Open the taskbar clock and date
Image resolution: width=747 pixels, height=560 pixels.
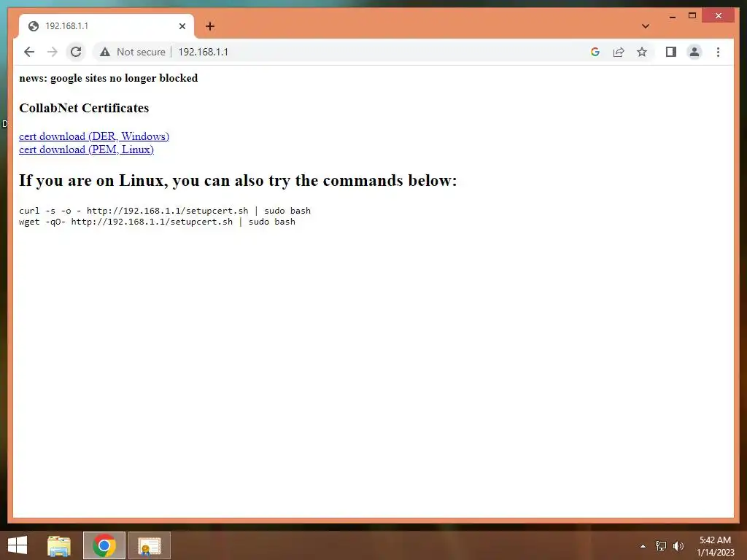coord(716,546)
